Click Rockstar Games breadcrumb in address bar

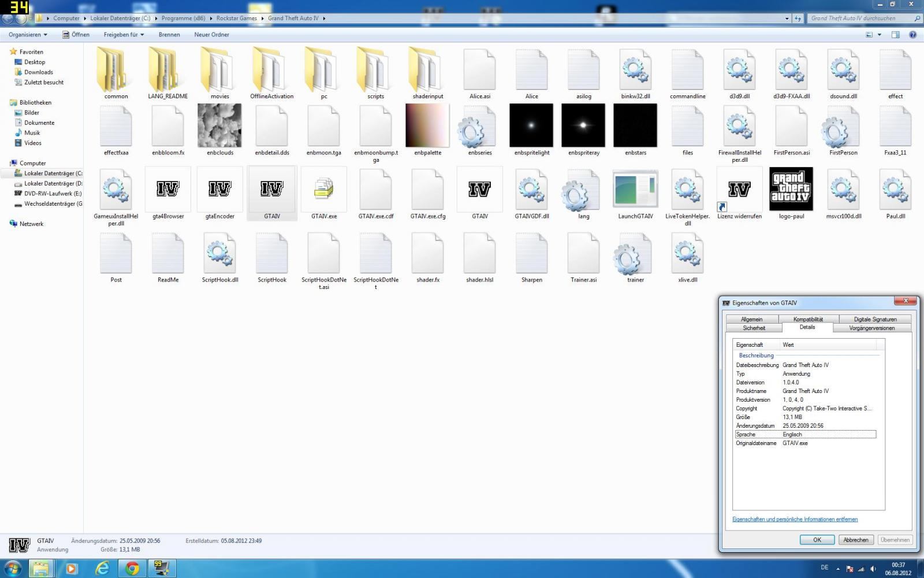point(236,18)
